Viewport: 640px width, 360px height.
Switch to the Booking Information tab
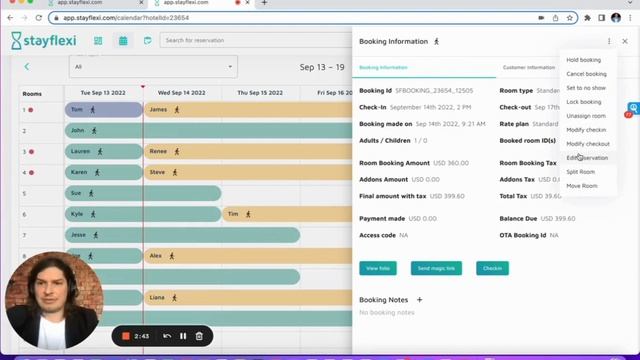(x=383, y=67)
